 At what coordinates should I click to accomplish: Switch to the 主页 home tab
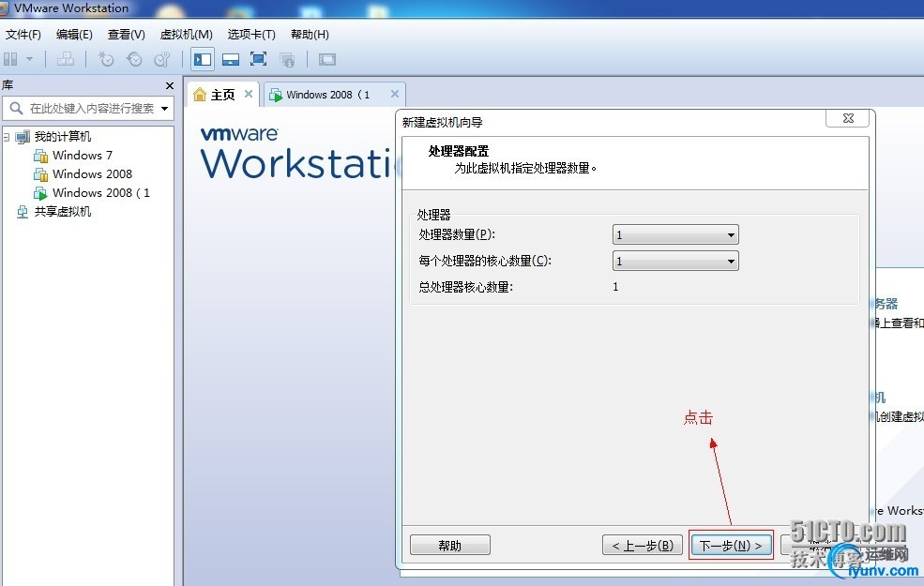pyautogui.click(x=222, y=95)
